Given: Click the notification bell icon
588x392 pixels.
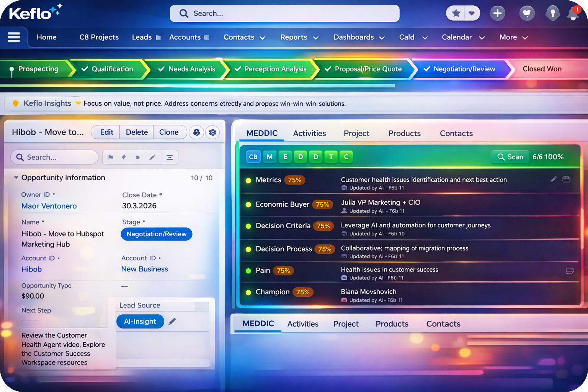Looking at the screenshot, I should [x=573, y=14].
